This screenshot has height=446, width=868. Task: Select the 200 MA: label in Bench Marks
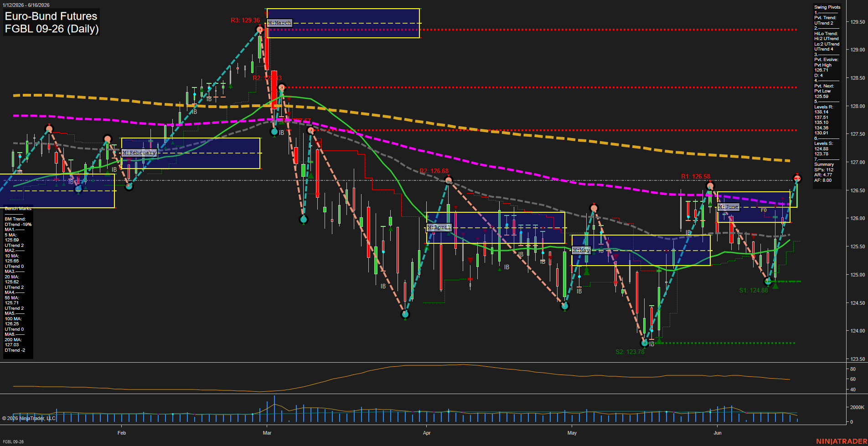13,340
